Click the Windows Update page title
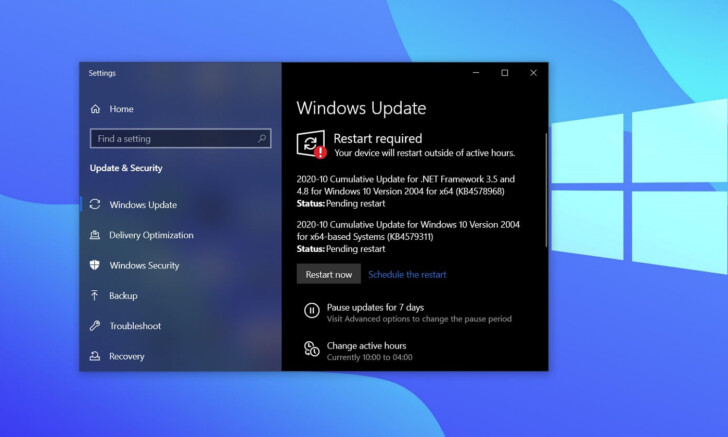728x437 pixels. [361, 108]
